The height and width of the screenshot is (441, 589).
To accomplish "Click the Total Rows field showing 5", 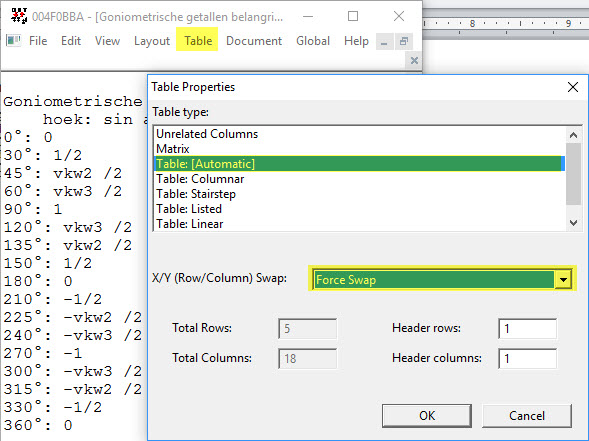I will (307, 329).
